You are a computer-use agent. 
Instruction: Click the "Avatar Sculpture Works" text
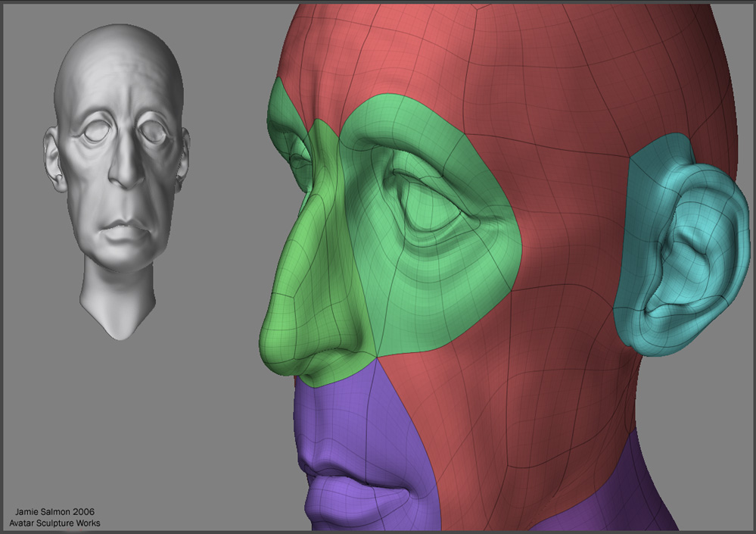pyautogui.click(x=54, y=523)
